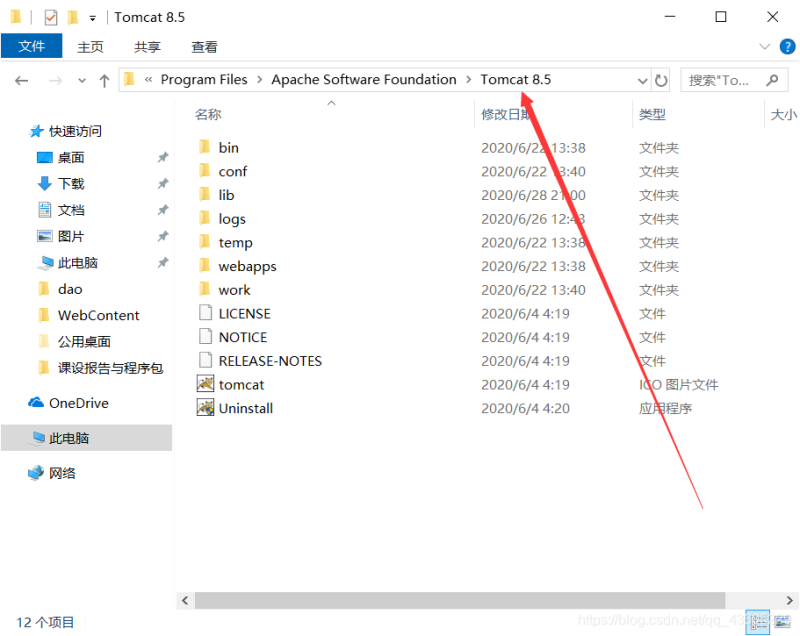
Task: Open the Help question mark icon
Action: pos(787,46)
